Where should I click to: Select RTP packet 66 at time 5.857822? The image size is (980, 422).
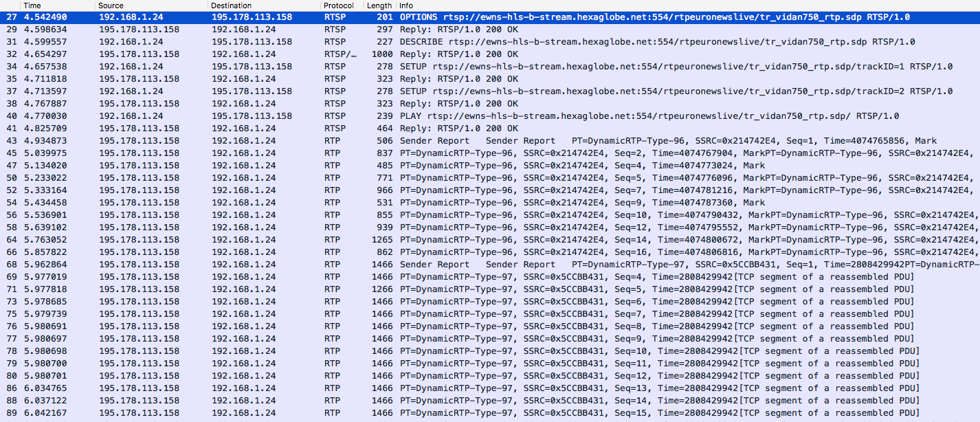coord(490,252)
